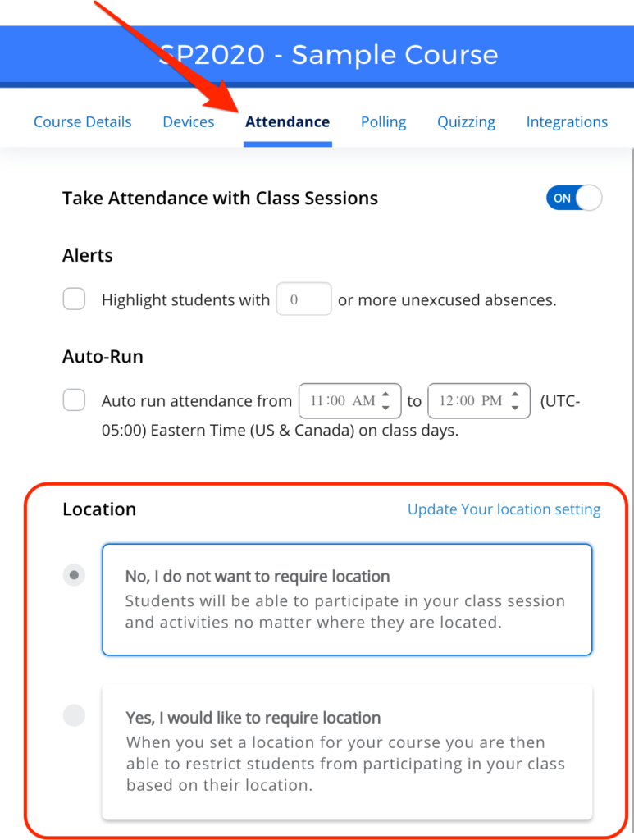Increase start time with the up arrow

(385, 395)
